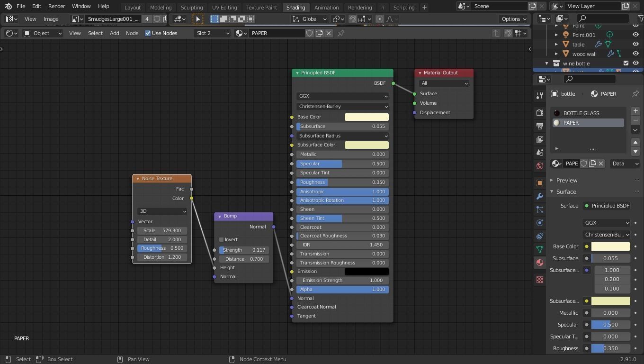This screenshot has height=364, width=644.
Task: Open the Object Constraints properties tab
Action: click(x=540, y=236)
